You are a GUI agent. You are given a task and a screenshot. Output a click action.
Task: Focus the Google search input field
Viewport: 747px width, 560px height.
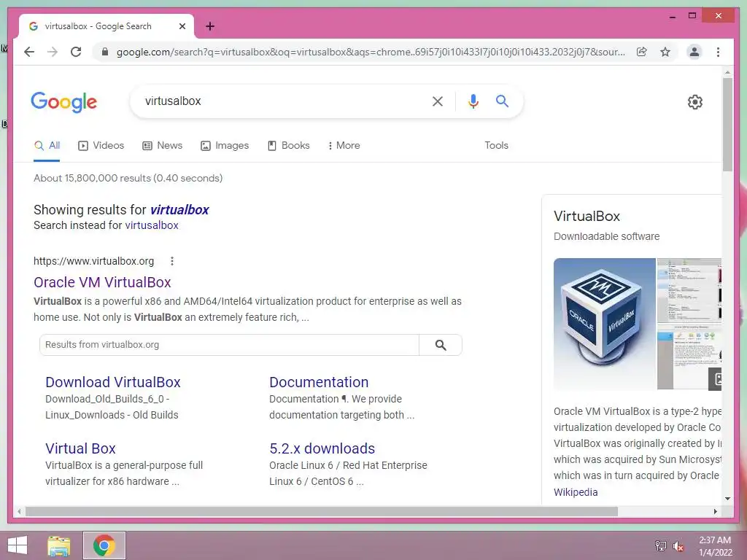point(286,101)
